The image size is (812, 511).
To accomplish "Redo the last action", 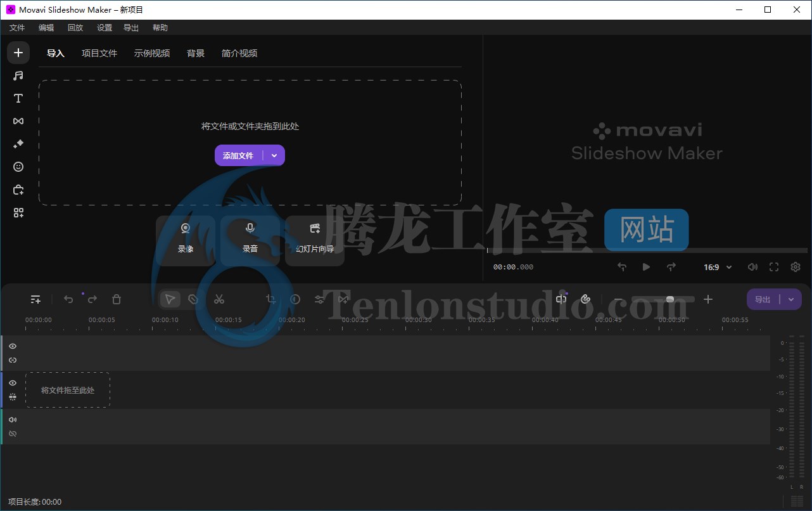I will pyautogui.click(x=92, y=299).
